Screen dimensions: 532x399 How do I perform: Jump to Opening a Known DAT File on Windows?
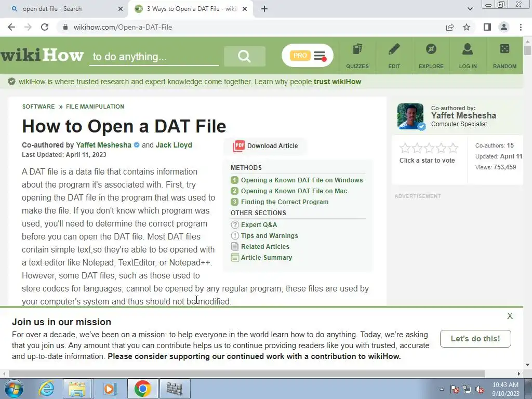click(302, 180)
